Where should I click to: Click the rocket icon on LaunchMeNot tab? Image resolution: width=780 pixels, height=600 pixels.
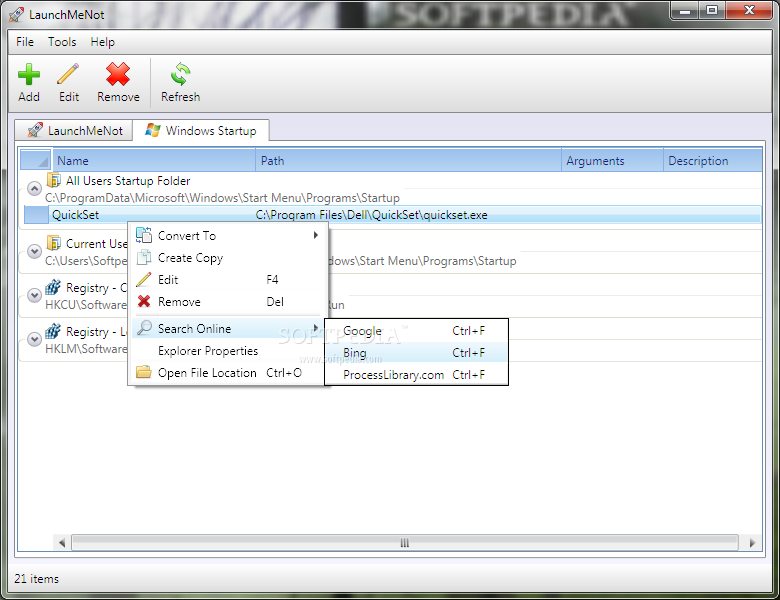(35, 130)
